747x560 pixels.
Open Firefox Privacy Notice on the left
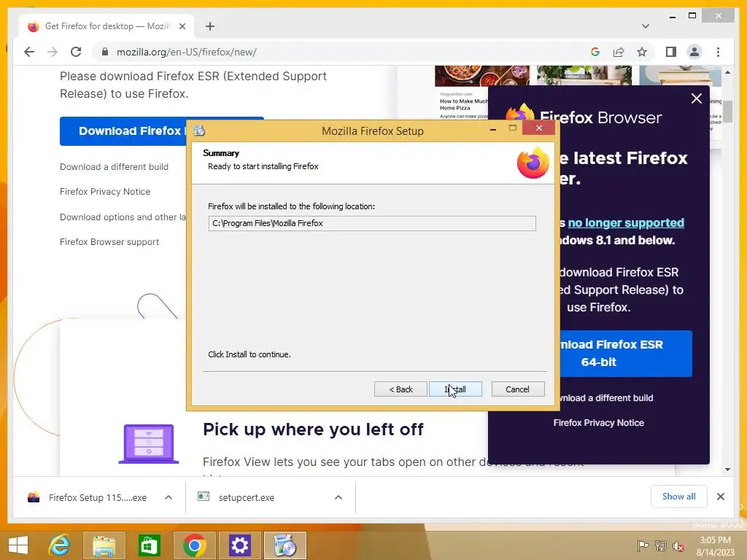[105, 192]
